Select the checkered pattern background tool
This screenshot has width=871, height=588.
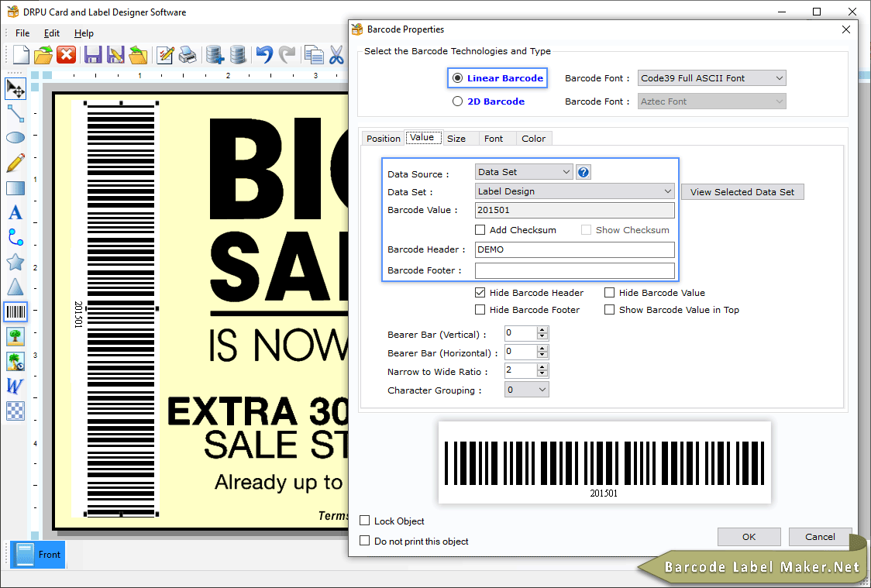point(15,411)
